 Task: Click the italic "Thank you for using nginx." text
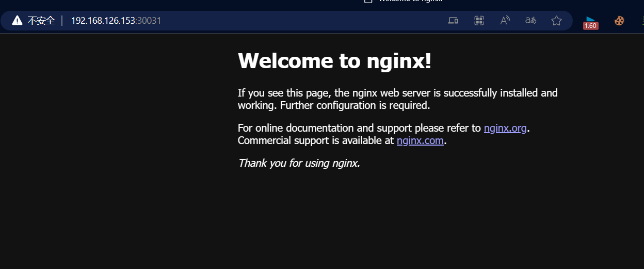[x=299, y=163]
